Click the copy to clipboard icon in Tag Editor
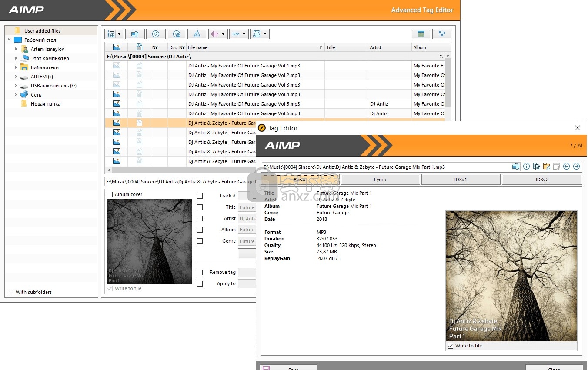Image resolution: width=588 pixels, height=370 pixels. [536, 167]
